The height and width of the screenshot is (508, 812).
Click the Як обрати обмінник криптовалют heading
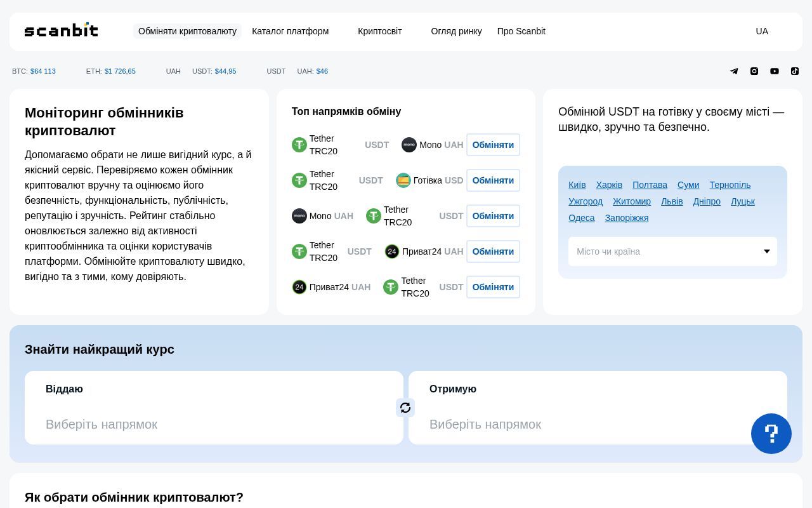134,497
